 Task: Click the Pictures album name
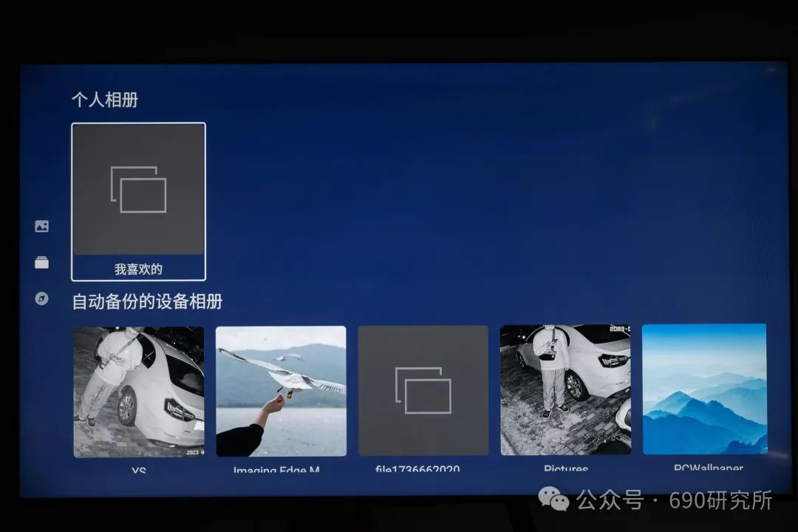coord(566,469)
